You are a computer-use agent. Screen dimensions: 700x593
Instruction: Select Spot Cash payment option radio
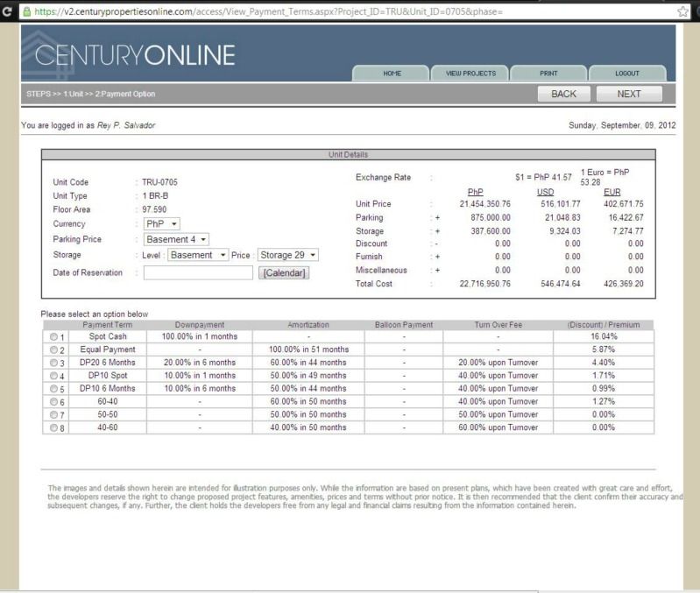click(54, 336)
